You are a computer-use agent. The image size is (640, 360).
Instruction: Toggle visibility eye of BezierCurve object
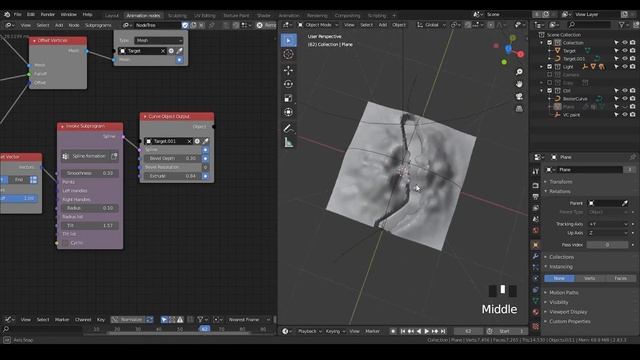tap(624, 99)
